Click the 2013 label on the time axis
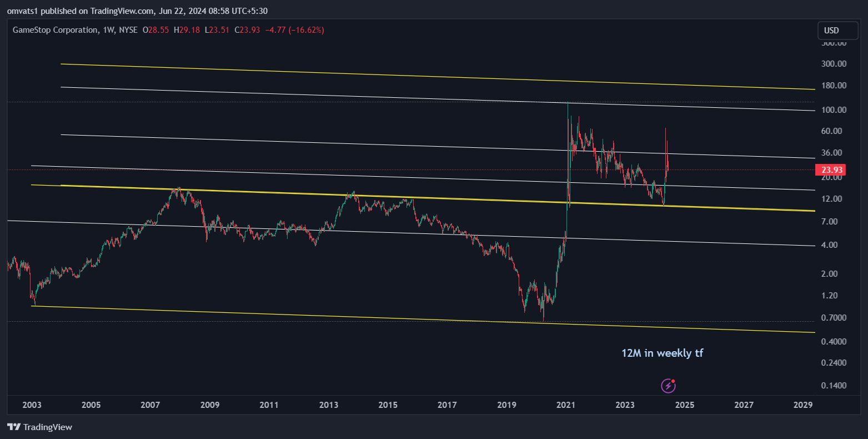868x439 pixels. click(329, 405)
